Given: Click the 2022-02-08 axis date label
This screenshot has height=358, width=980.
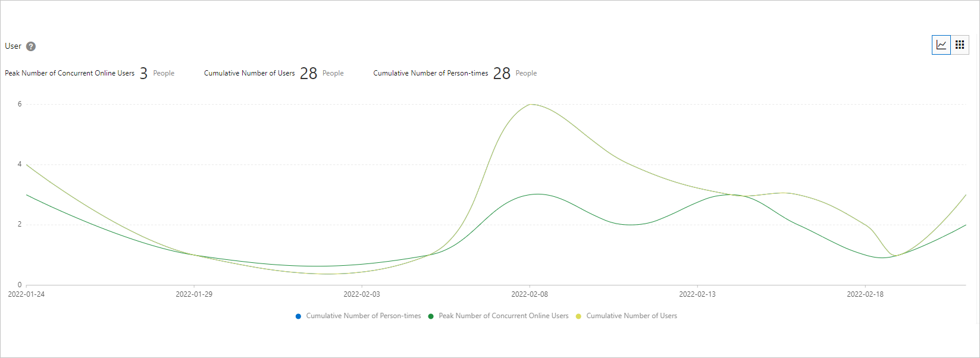Looking at the screenshot, I should pos(530,294).
